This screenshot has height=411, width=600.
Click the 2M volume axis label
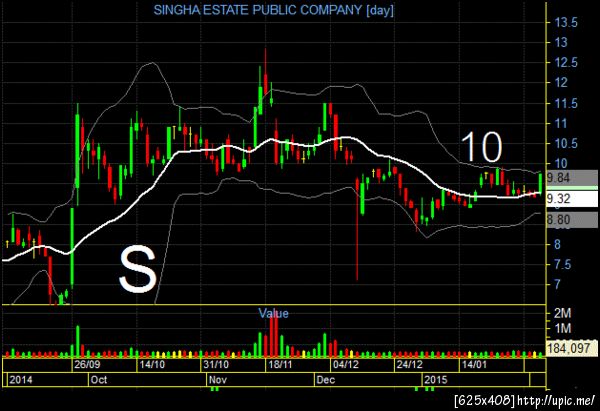(x=562, y=313)
